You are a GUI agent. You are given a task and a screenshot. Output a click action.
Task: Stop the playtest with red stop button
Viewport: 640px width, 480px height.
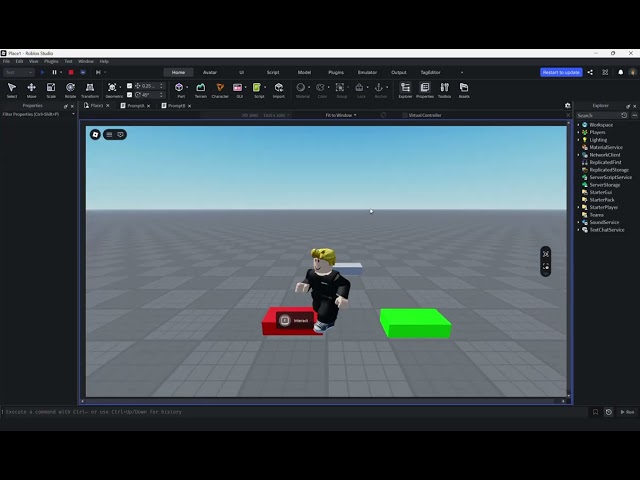click(71, 72)
